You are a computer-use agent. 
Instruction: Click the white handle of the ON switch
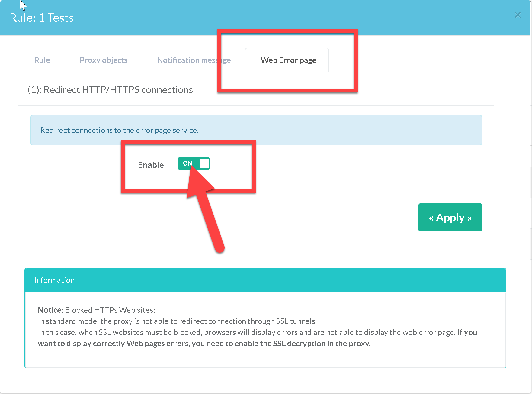tap(205, 163)
